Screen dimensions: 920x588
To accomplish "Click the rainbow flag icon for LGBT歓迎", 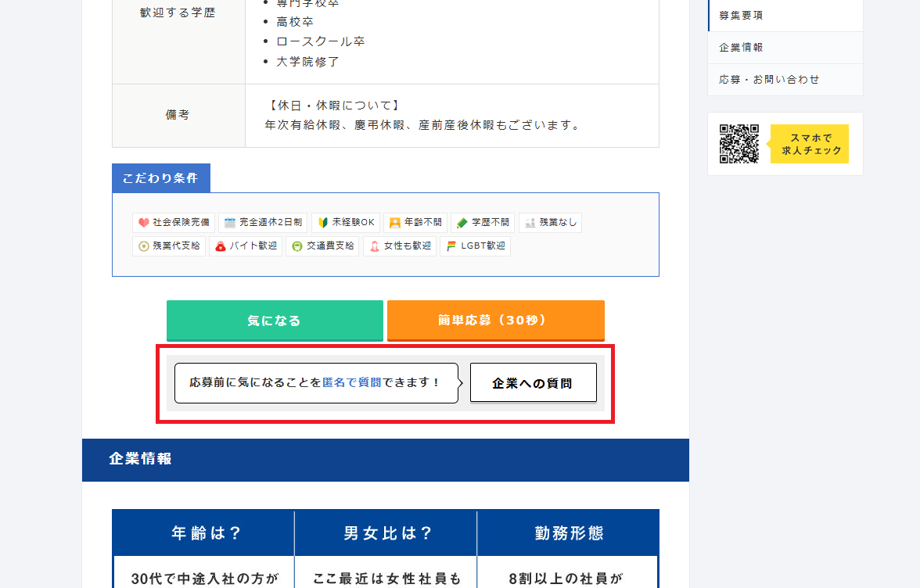I will click(451, 246).
